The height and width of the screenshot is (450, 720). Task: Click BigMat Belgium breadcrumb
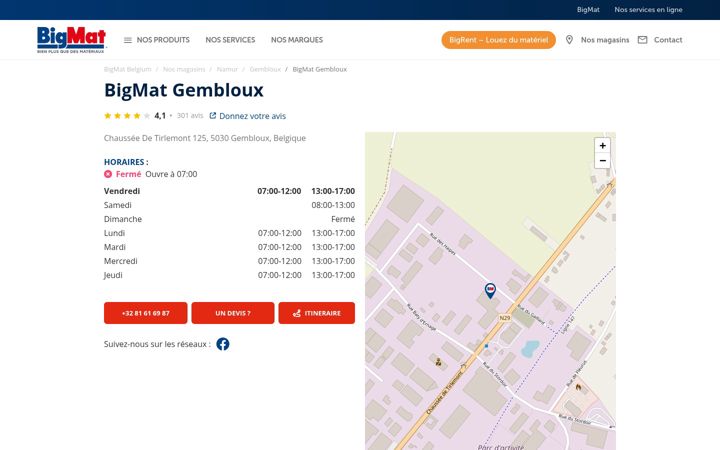[128, 69]
